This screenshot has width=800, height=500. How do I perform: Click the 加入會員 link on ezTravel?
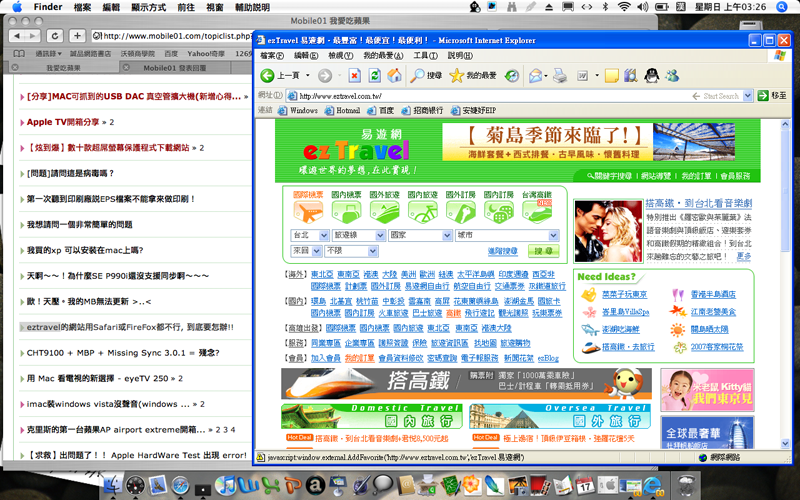tap(326, 358)
